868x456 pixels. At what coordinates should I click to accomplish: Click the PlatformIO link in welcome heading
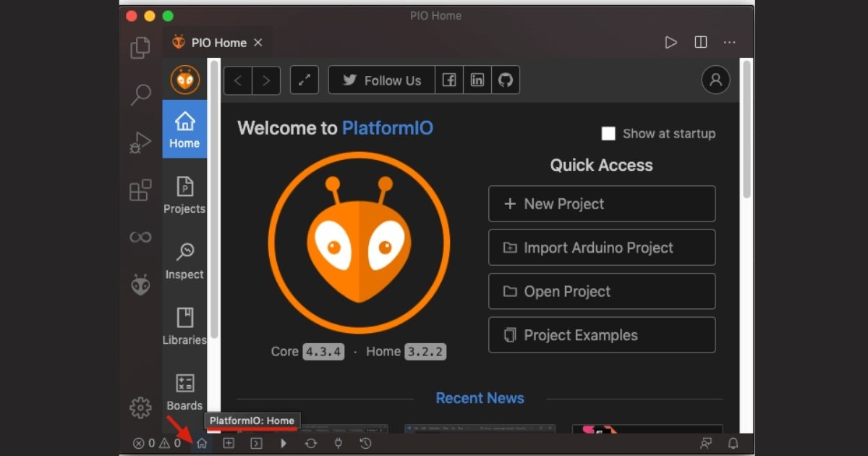[388, 129]
